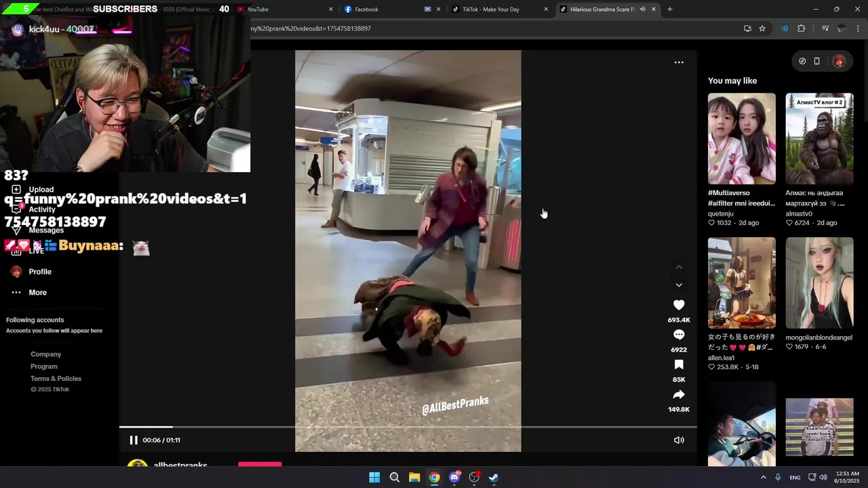This screenshot has height=488, width=868.
Task: Click the taskbar microphone icon
Action: pos(778,477)
